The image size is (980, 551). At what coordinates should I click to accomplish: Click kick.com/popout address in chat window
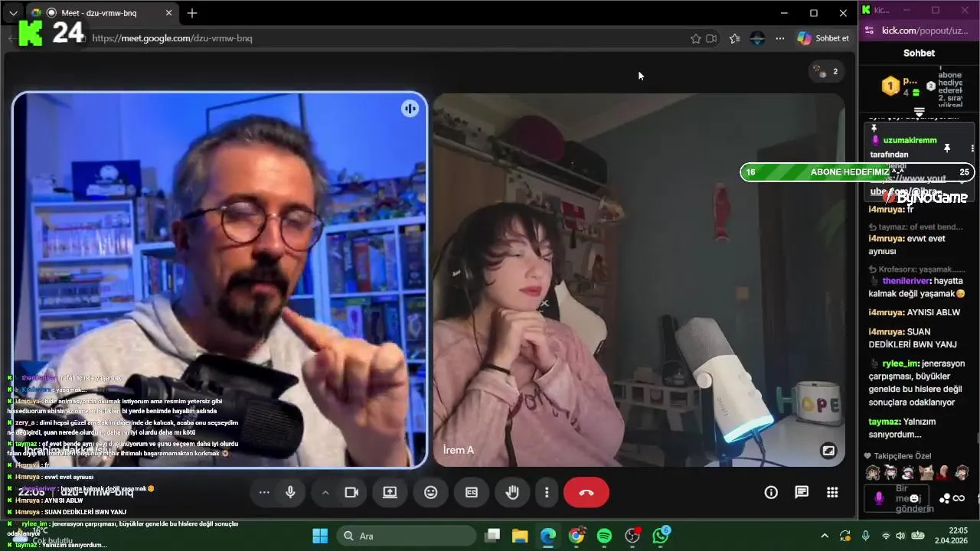pos(925,31)
